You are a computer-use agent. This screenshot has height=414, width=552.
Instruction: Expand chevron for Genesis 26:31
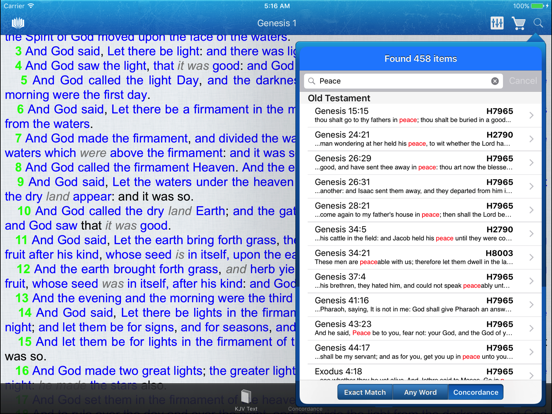click(532, 186)
